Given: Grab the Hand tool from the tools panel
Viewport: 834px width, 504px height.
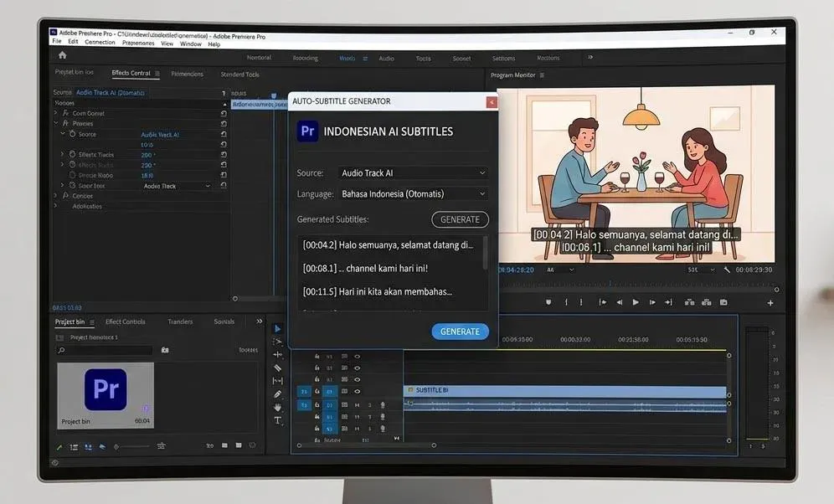Looking at the screenshot, I should (277, 406).
